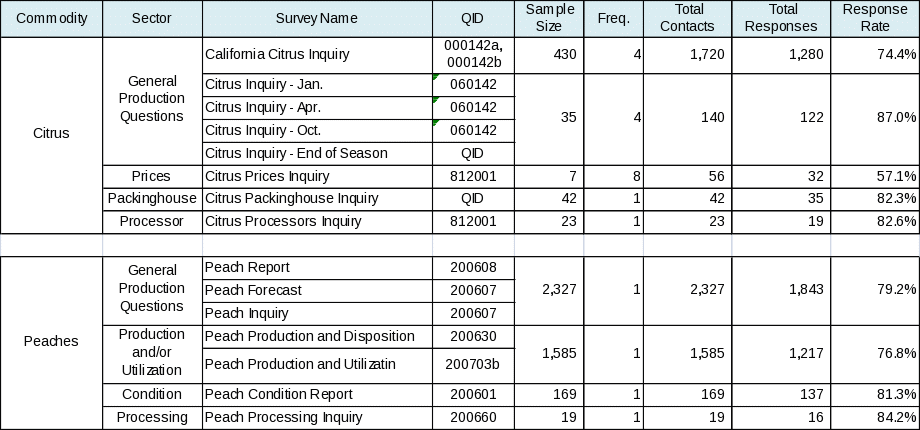Click the 1,217 total responses cell
This screenshot has width=920, height=430.
click(782, 354)
